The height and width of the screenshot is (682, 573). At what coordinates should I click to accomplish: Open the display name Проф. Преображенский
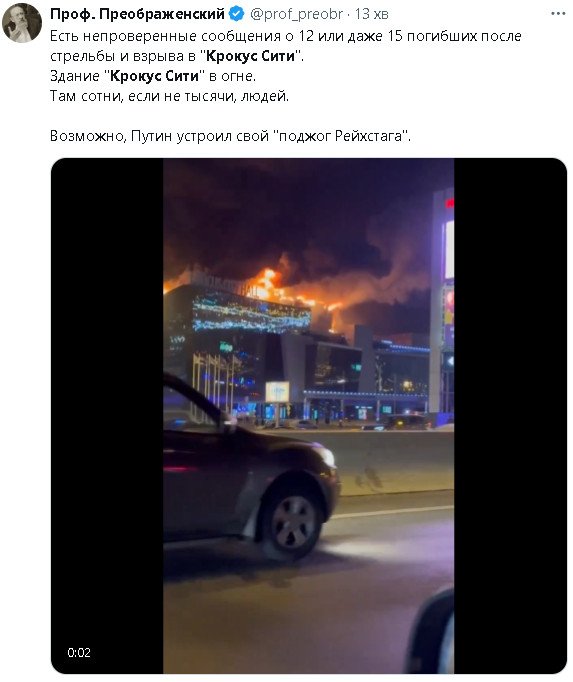point(137,14)
